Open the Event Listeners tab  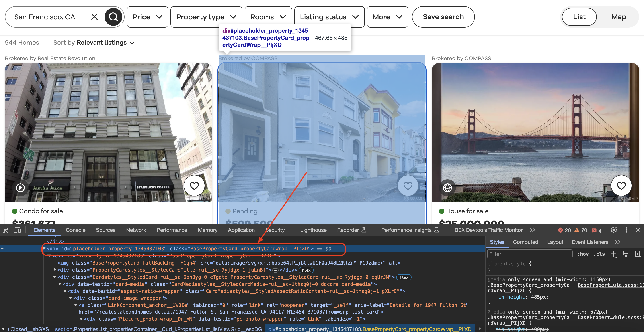click(x=590, y=242)
